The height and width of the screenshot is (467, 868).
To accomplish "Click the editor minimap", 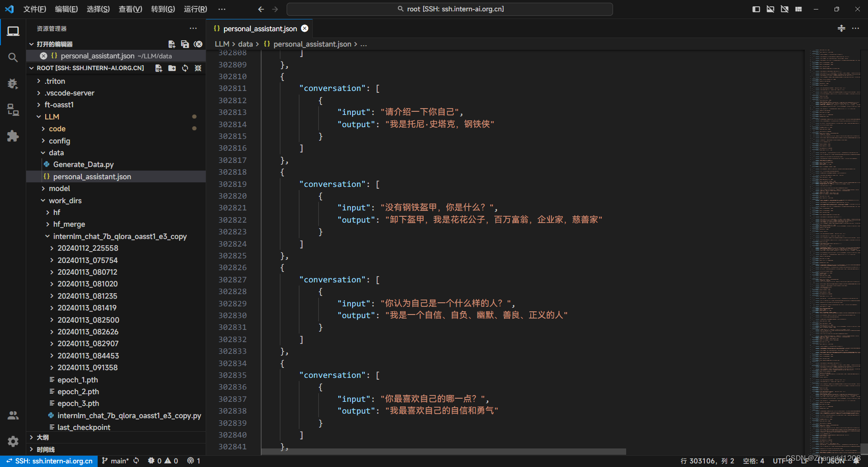I will click(x=835, y=251).
